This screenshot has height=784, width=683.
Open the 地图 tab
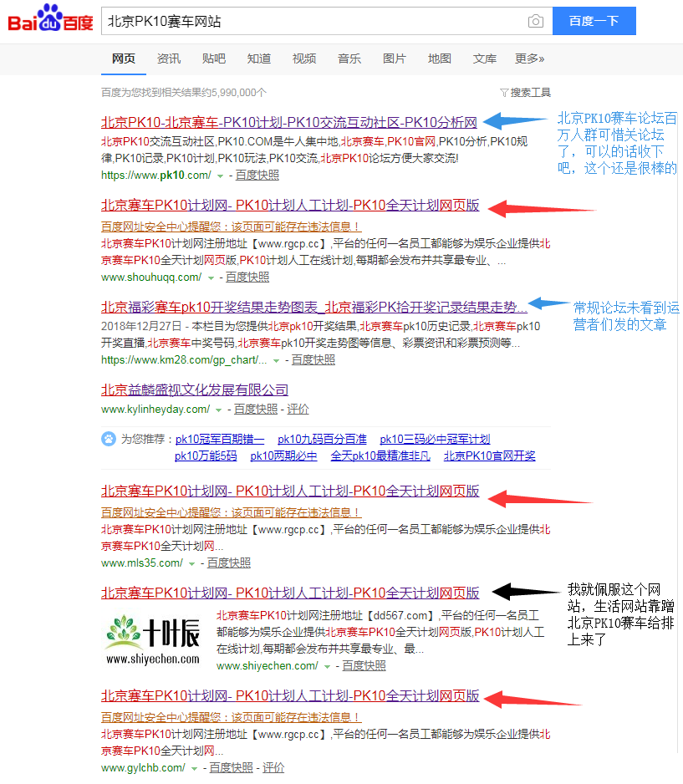[440, 59]
